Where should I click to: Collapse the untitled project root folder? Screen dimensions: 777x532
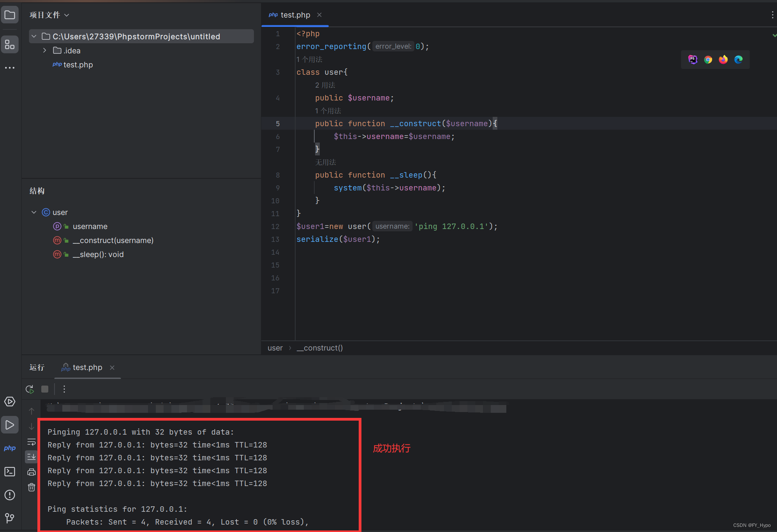click(x=34, y=36)
